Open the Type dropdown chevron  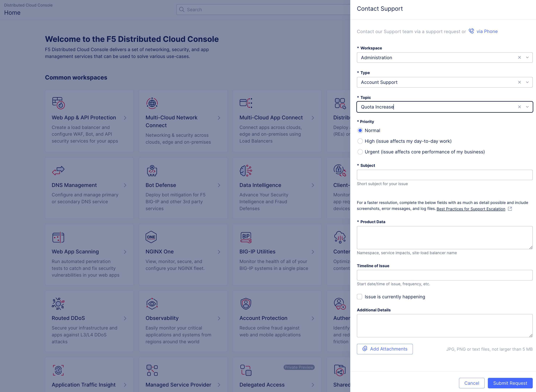point(527,82)
